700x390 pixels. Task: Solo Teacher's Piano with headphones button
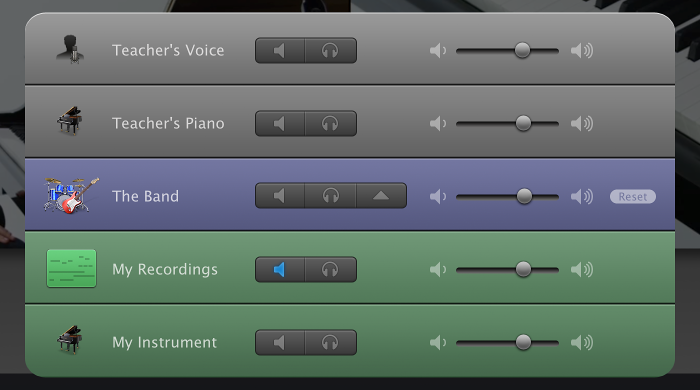pos(331,124)
